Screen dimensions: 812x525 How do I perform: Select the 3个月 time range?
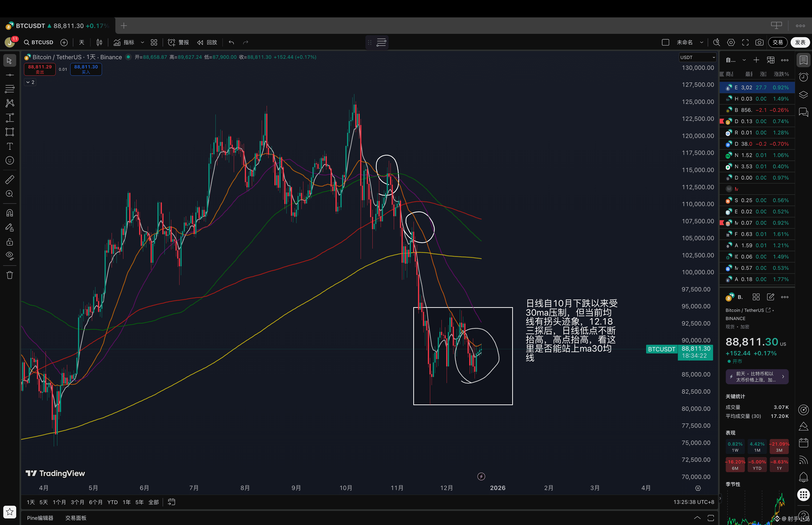point(77,502)
